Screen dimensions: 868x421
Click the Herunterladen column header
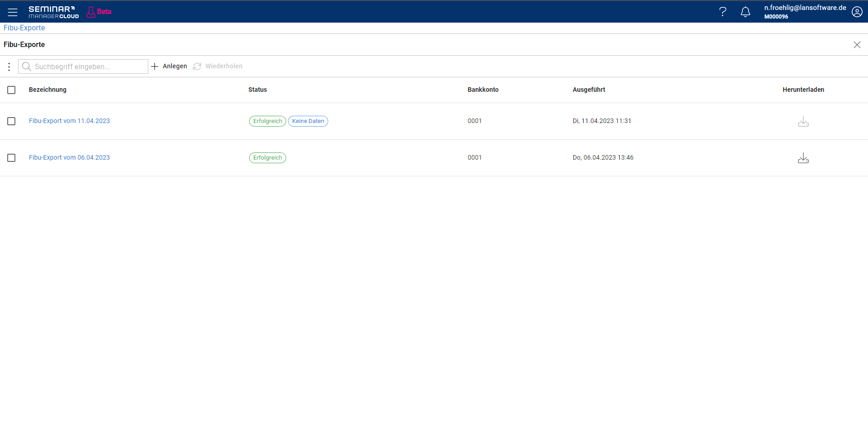(x=803, y=90)
